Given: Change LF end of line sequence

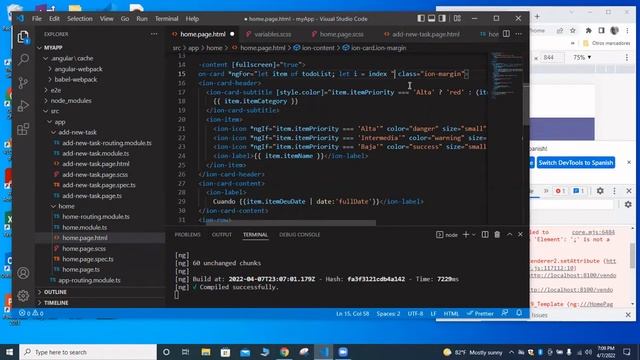Looking at the screenshot, I should pos(433,313).
